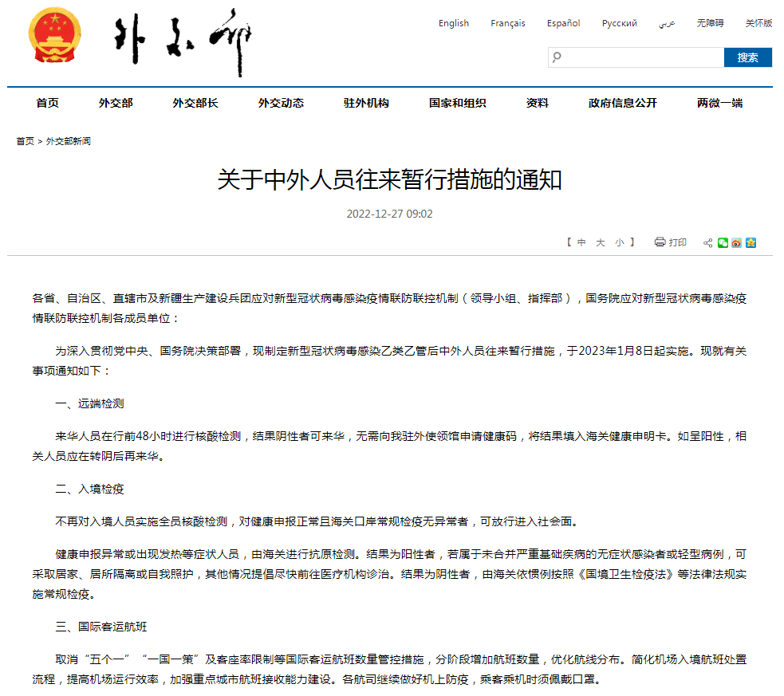This screenshot has height=696, width=784.
Task: Click the printer icon
Action: click(x=660, y=242)
